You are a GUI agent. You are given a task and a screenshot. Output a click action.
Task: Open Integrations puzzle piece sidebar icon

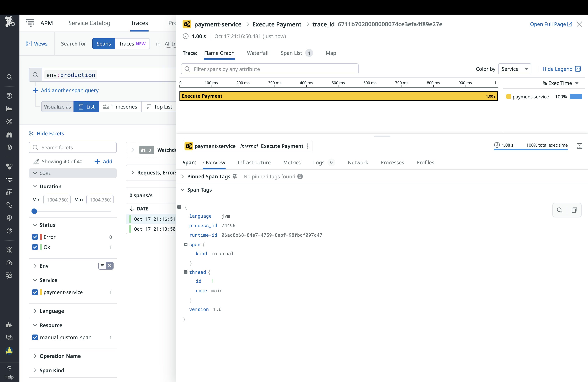click(x=9, y=325)
